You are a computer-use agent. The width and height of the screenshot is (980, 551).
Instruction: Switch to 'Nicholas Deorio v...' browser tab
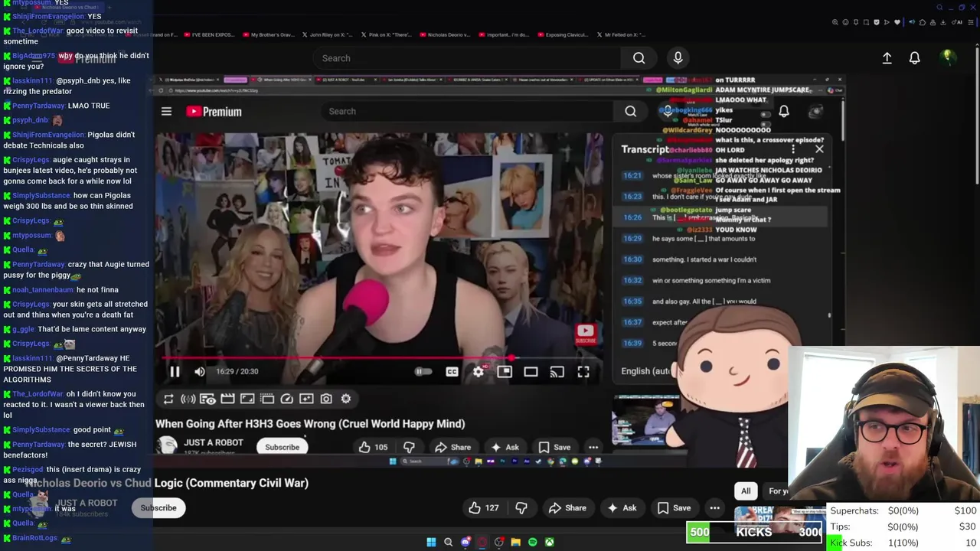pyautogui.click(x=449, y=34)
